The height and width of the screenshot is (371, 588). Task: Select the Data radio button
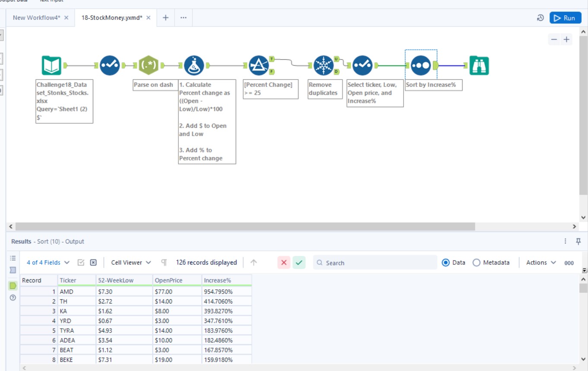pyautogui.click(x=446, y=262)
